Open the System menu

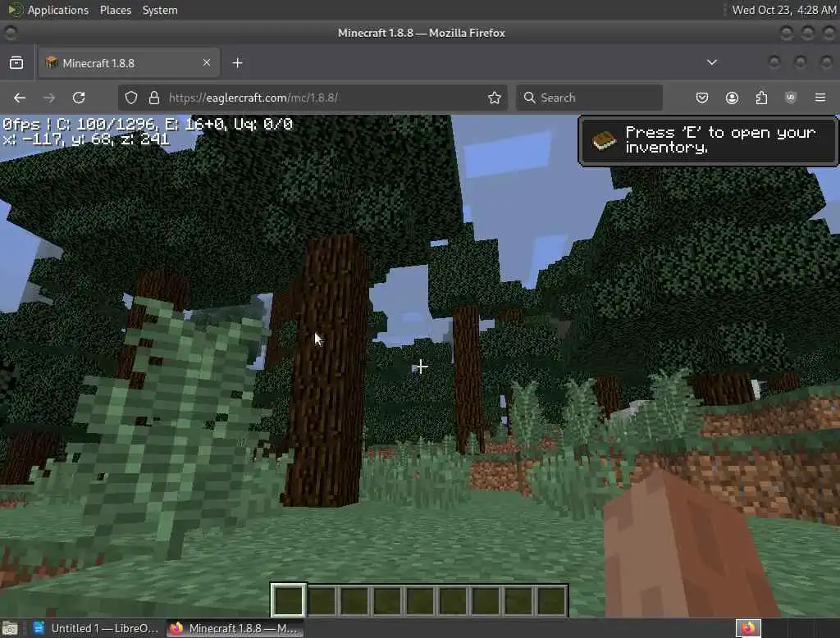tap(160, 10)
